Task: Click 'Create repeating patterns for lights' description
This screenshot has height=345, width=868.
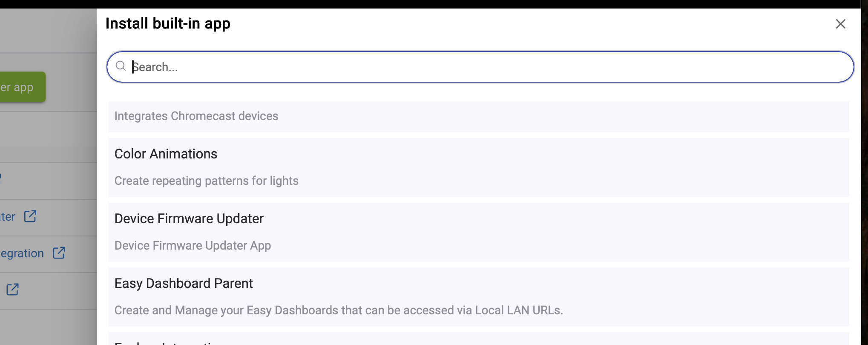Action: click(x=207, y=181)
